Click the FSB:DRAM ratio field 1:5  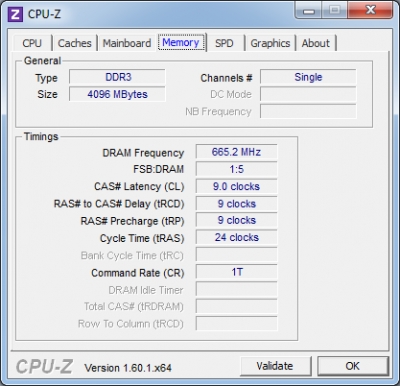(236, 169)
